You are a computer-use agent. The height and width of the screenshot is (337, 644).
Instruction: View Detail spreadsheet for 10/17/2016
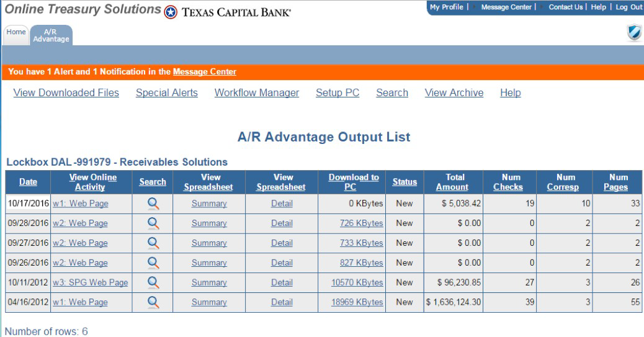tap(282, 204)
